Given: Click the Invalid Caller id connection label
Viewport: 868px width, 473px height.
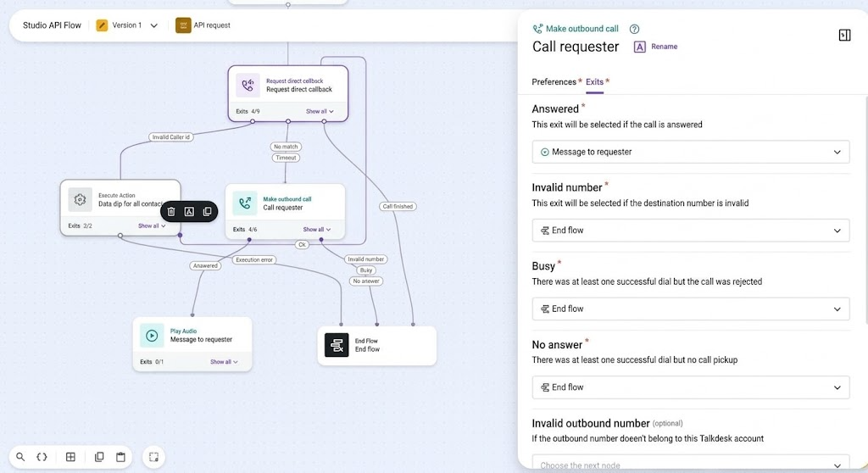Looking at the screenshot, I should tap(171, 136).
